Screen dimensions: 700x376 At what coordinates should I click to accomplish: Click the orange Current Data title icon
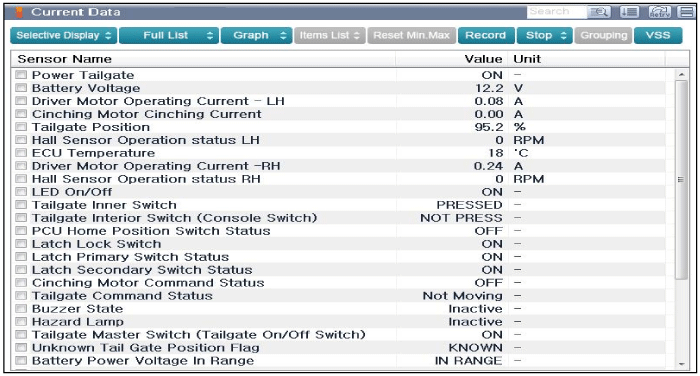pos(19,12)
